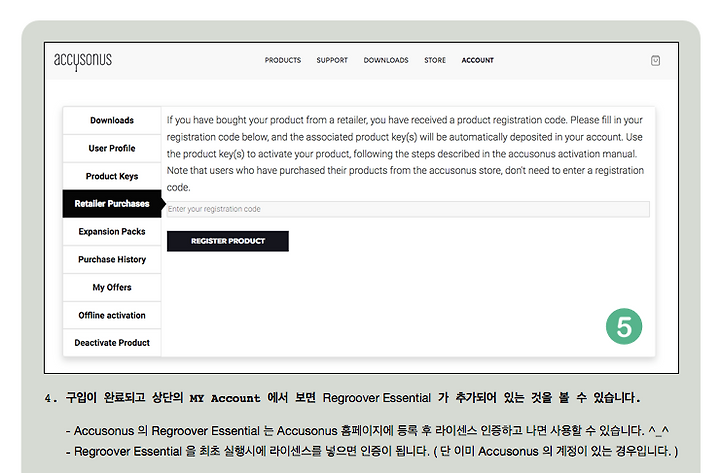Open the SUPPORT menu

(332, 60)
